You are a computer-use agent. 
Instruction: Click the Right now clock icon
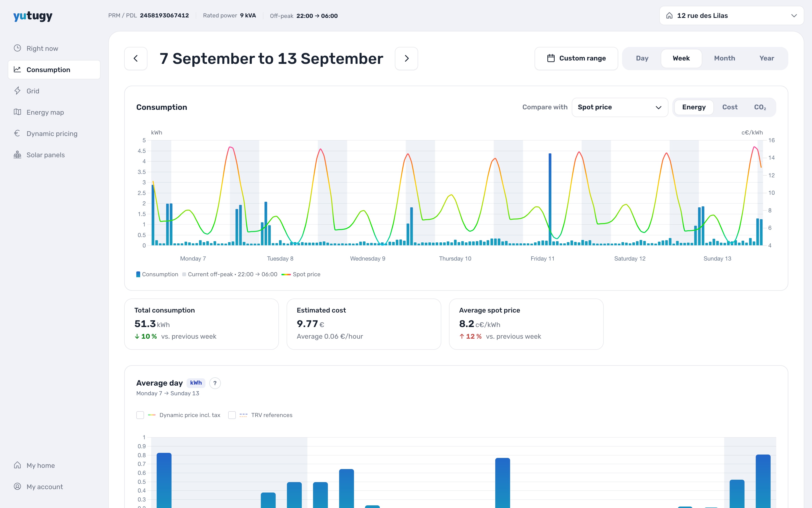point(17,48)
